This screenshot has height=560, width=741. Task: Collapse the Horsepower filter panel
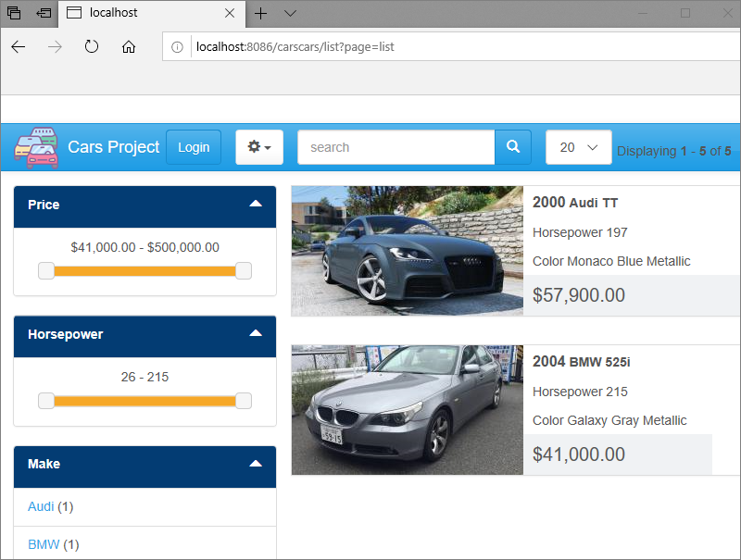[256, 333]
